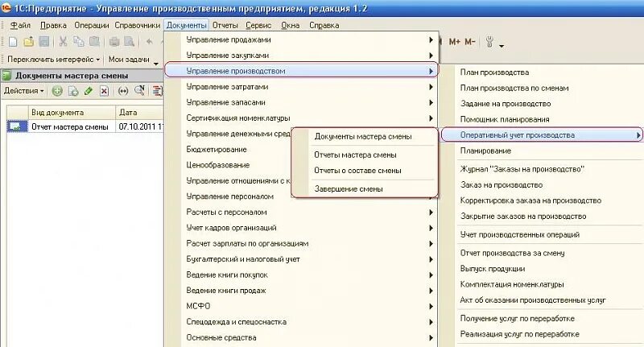This screenshot has height=347, width=644.
Task: Click the Paste clipboard icon
Action: click(94, 42)
